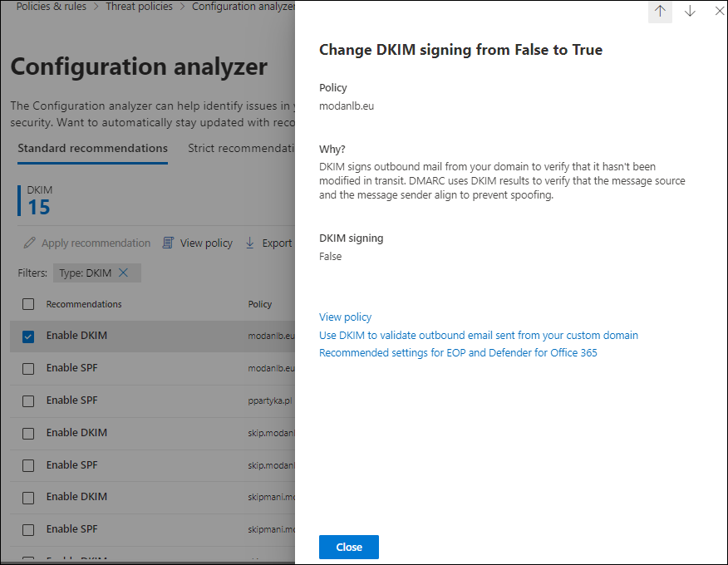Switch to Standard recommendations tab
Screen dimensions: 728x565
click(92, 149)
